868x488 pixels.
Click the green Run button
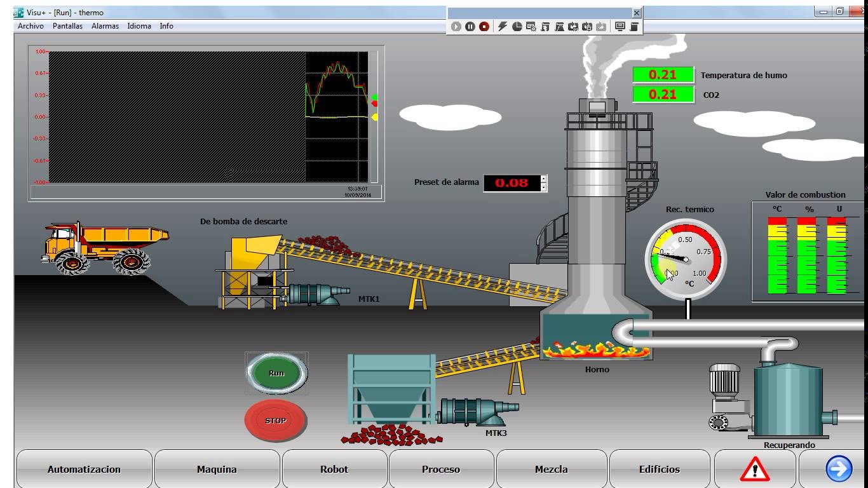click(x=276, y=373)
